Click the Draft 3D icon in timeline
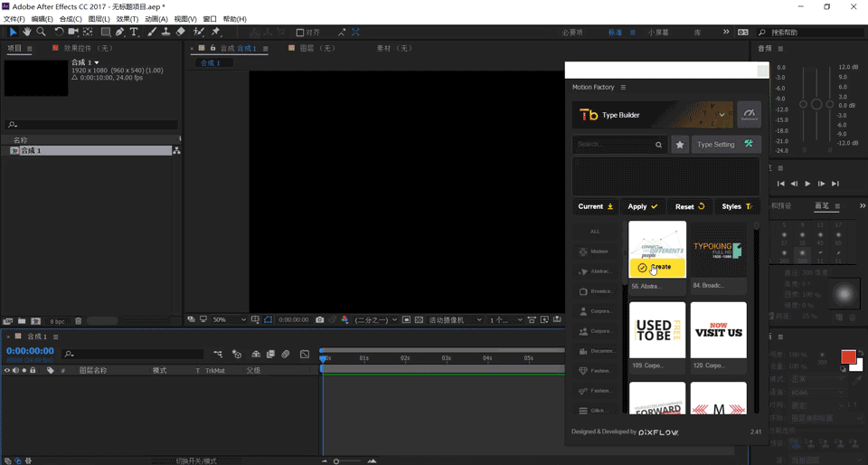The width and height of the screenshot is (868, 465). (237, 355)
